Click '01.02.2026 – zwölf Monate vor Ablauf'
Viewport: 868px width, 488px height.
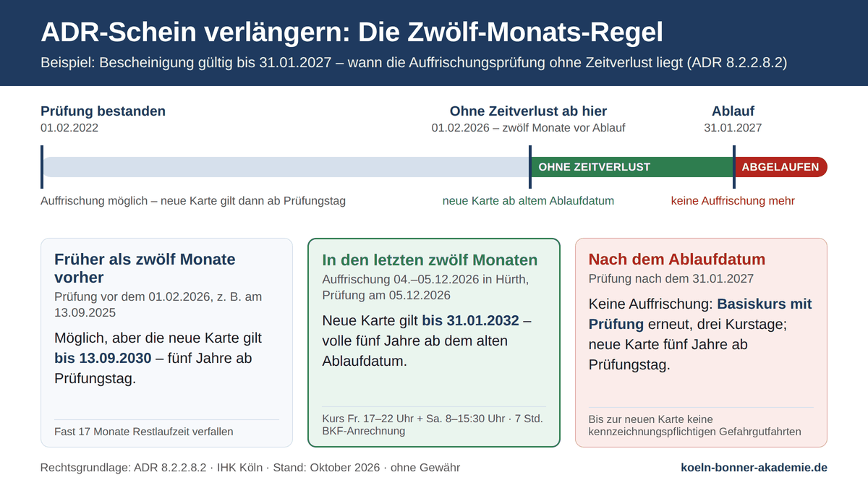tap(528, 127)
